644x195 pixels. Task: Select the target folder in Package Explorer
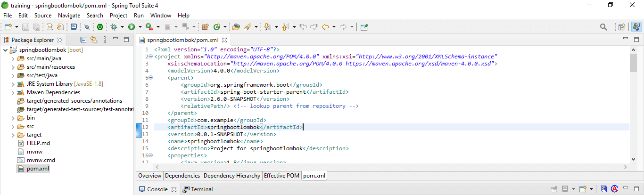(x=34, y=135)
